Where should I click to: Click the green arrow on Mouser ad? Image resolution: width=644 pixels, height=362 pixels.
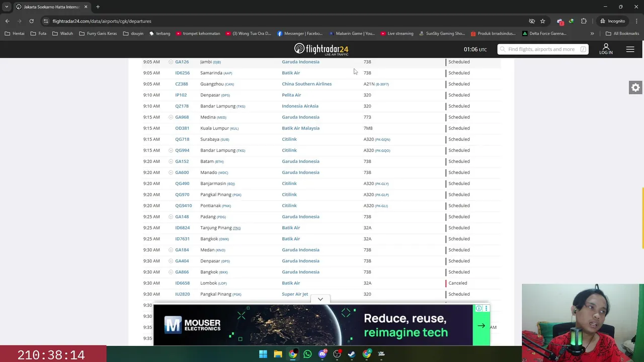point(481,326)
